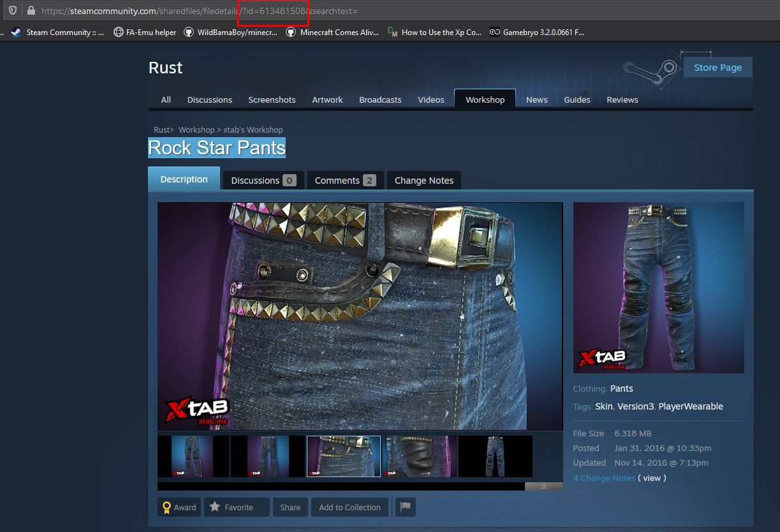Click the flag report icon
The height and width of the screenshot is (532, 780).
[405, 507]
